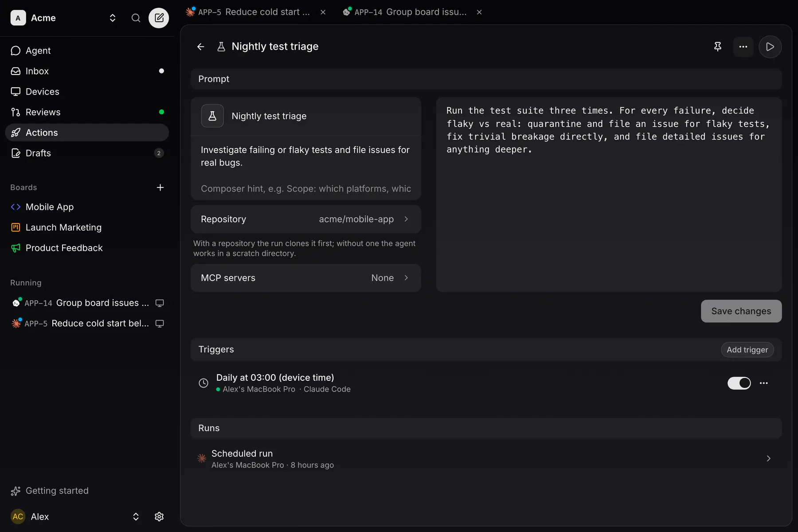Click the device icon beside APP-14 running item
The width and height of the screenshot is (798, 532).
coord(160,303)
